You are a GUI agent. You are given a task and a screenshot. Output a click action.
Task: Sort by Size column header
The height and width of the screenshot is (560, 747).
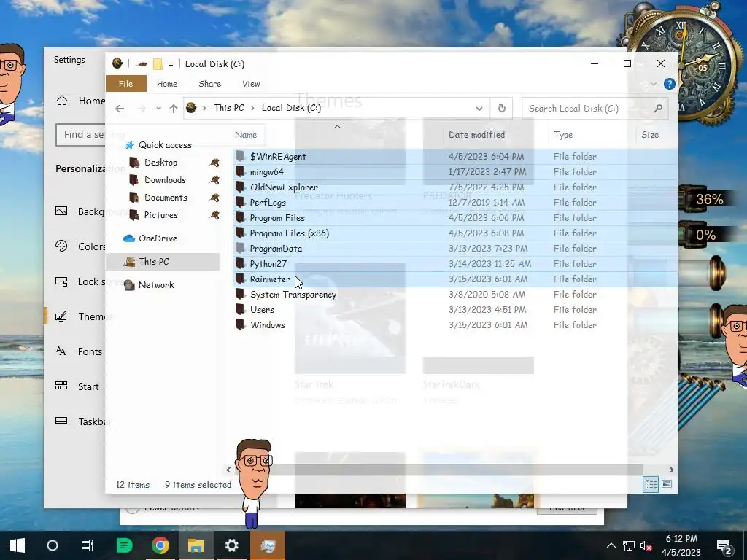click(650, 135)
